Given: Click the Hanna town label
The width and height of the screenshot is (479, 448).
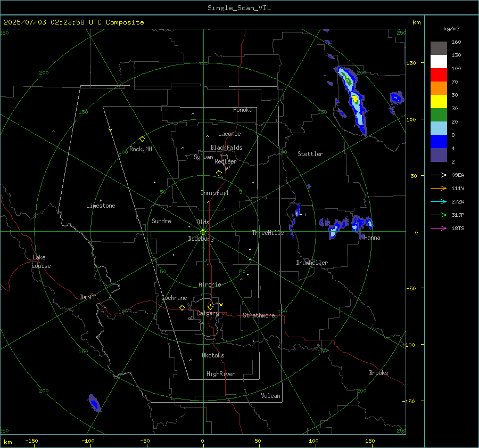Looking at the screenshot, I should pos(372,238).
